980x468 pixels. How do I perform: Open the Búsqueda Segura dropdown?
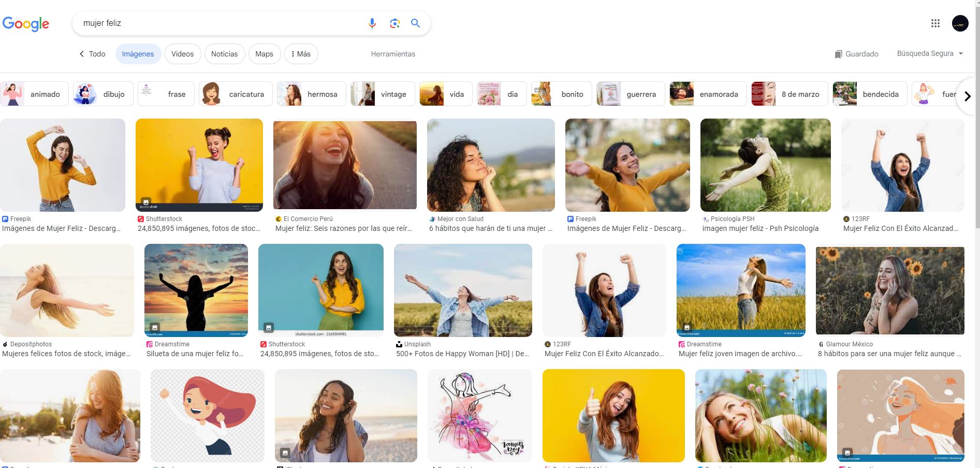930,53
